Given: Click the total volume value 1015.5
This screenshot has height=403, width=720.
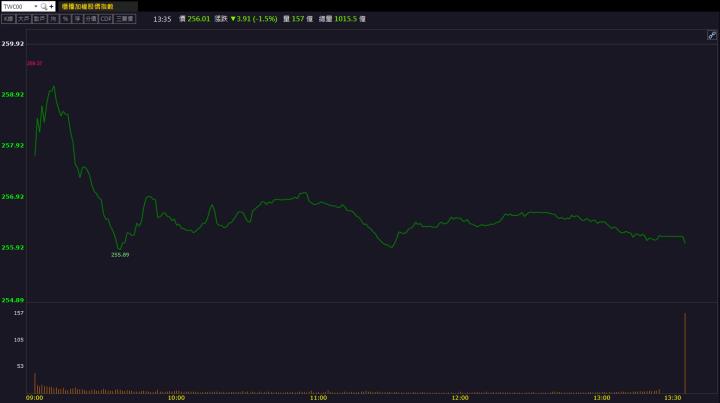Looking at the screenshot, I should point(345,19).
